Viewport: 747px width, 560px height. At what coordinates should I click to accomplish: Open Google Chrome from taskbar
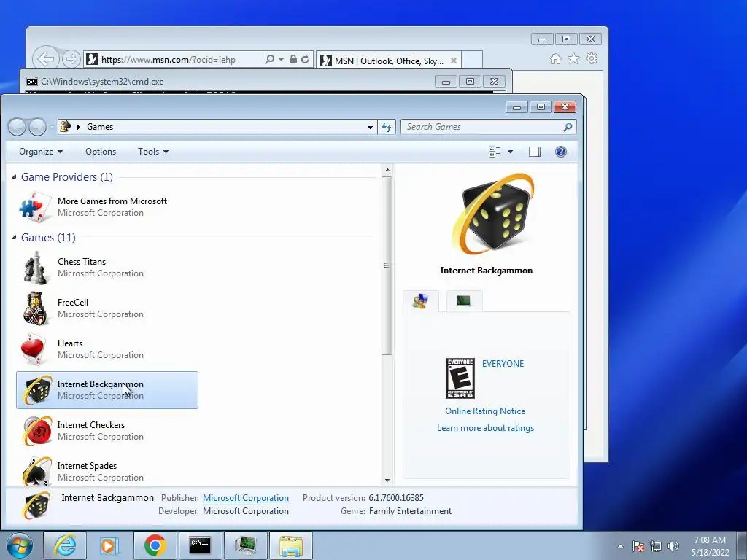155,545
